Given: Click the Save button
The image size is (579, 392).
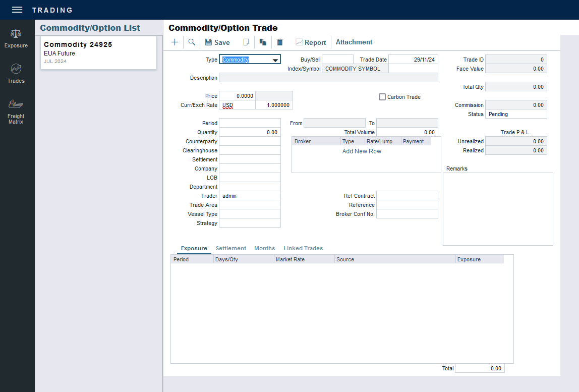Looking at the screenshot, I should (x=217, y=42).
